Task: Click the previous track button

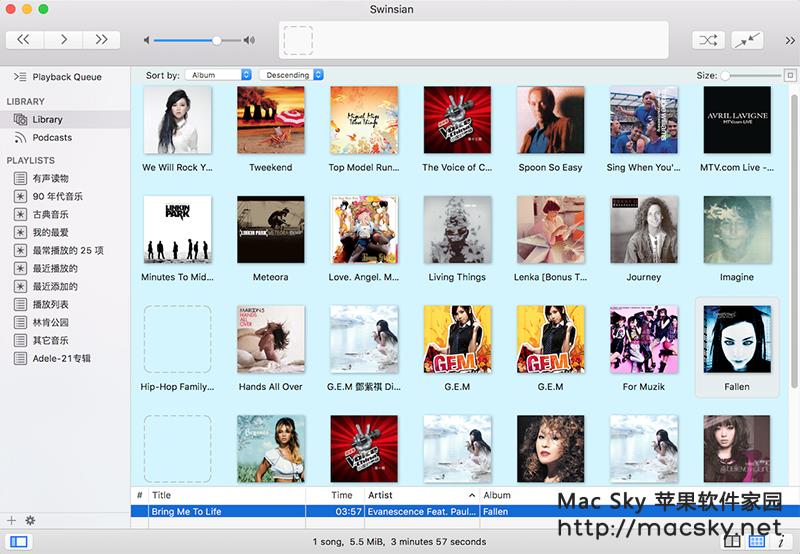Action: click(x=24, y=40)
